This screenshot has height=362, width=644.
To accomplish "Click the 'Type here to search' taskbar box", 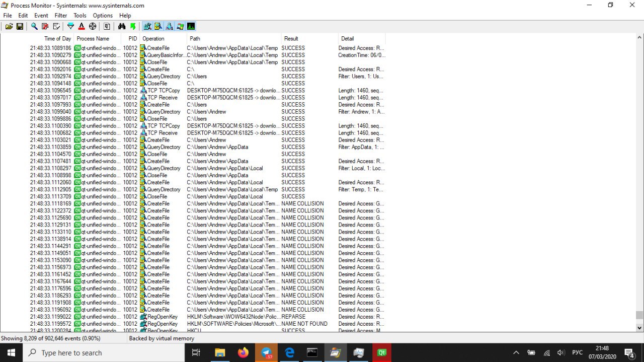I will [104, 353].
